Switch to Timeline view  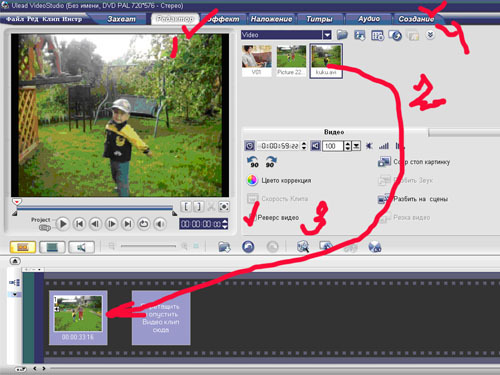tap(52, 247)
